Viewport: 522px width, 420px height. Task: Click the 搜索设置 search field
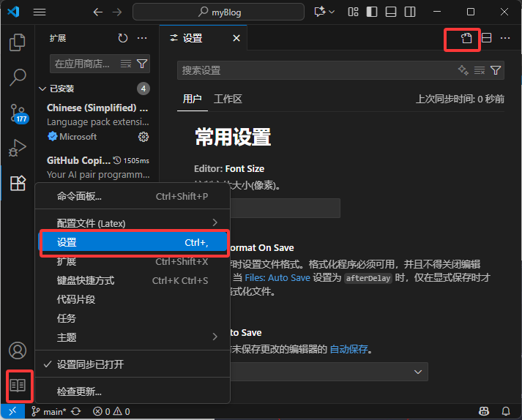315,70
